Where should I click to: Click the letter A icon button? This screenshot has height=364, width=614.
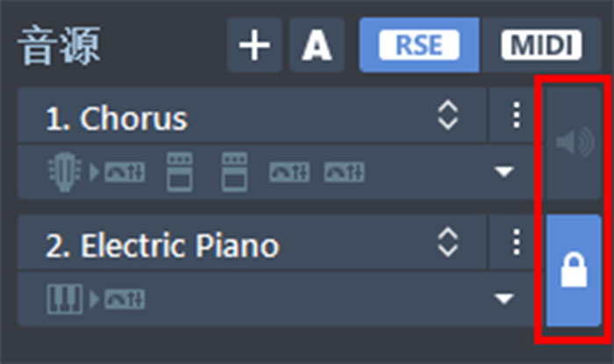coord(318,45)
